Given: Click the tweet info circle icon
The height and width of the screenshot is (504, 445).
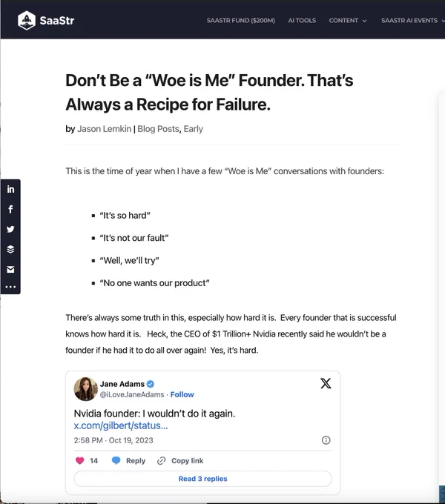Looking at the screenshot, I should tap(326, 440).
